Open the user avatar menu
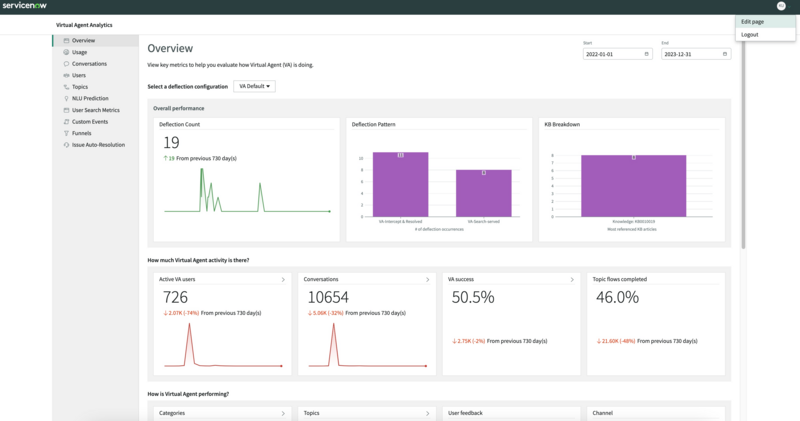 coord(781,6)
